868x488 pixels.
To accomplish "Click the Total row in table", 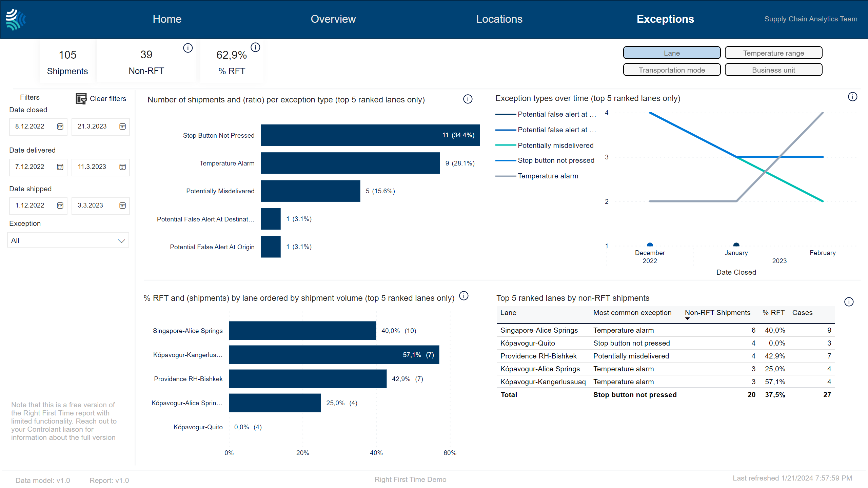I will click(666, 395).
